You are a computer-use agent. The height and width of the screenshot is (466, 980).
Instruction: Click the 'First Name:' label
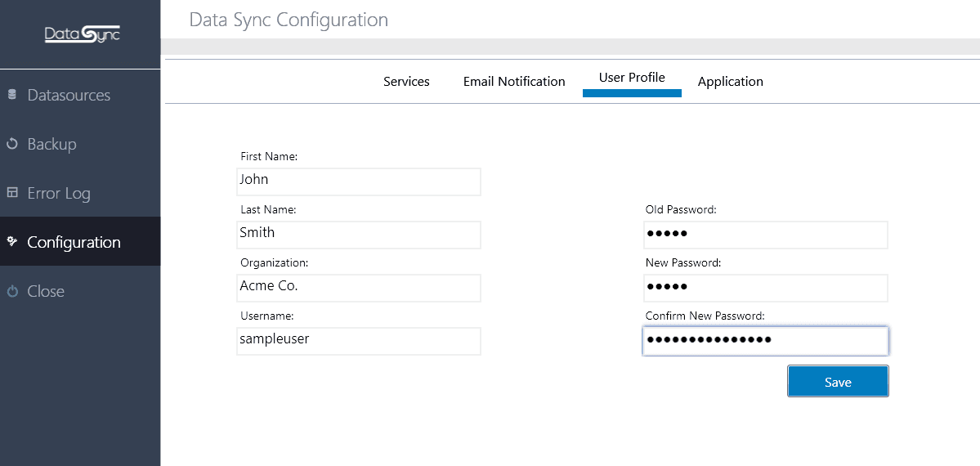[x=269, y=156]
